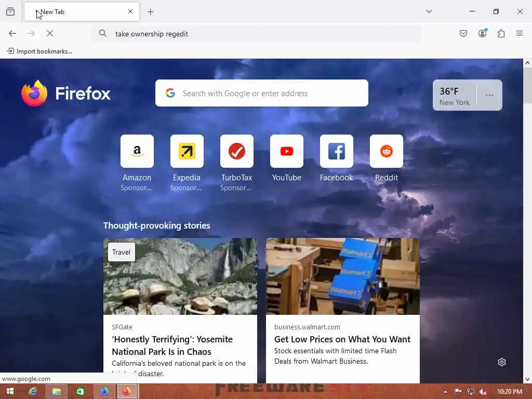Open new tab page customize gear icon
532x399 pixels.
click(502, 362)
